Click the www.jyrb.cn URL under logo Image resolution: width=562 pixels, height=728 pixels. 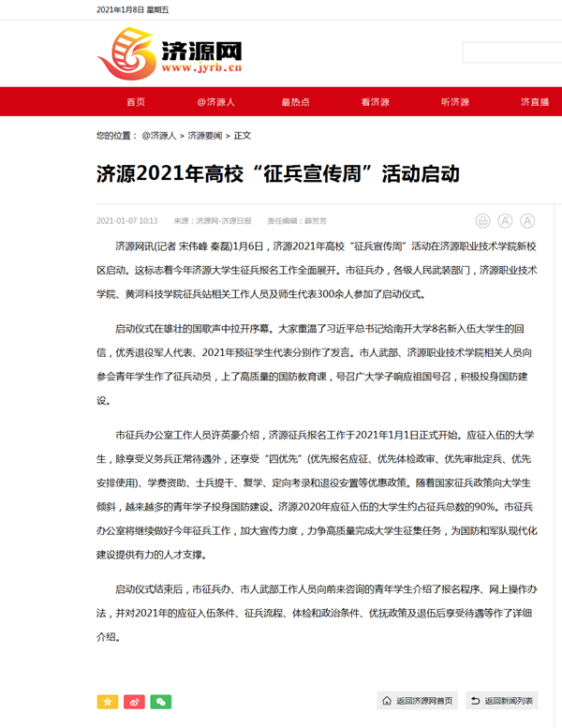click(203, 68)
